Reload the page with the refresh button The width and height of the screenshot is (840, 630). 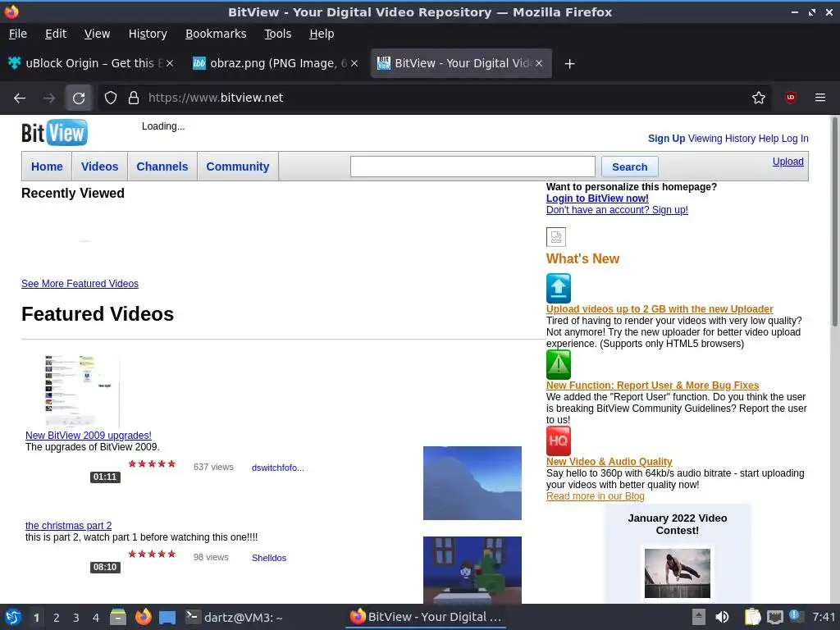point(79,98)
